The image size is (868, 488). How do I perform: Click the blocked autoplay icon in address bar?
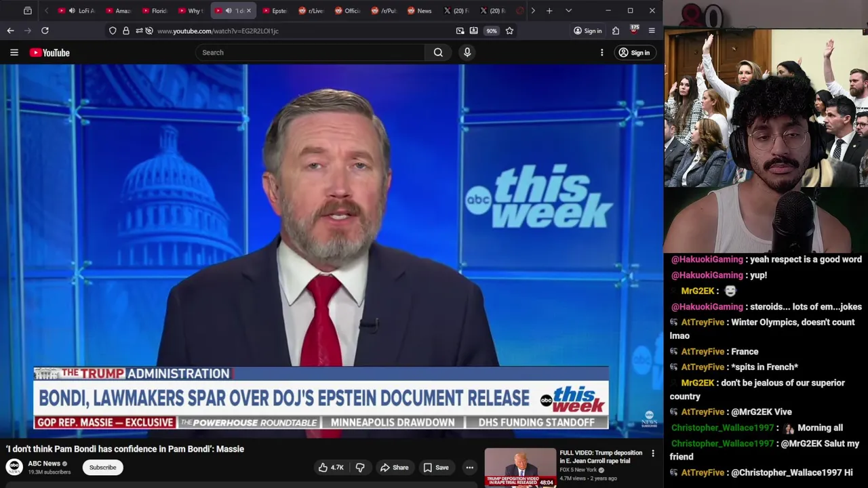tap(149, 30)
